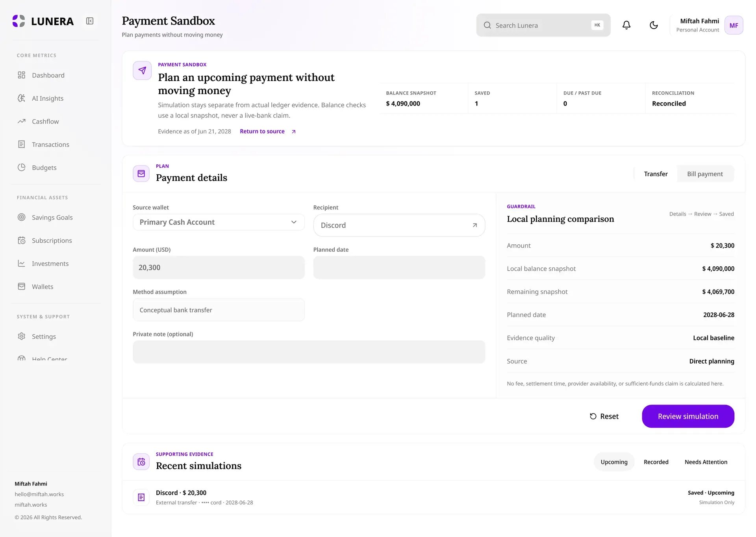Open the Discord · $ 20,300 simulation row

[433, 497]
